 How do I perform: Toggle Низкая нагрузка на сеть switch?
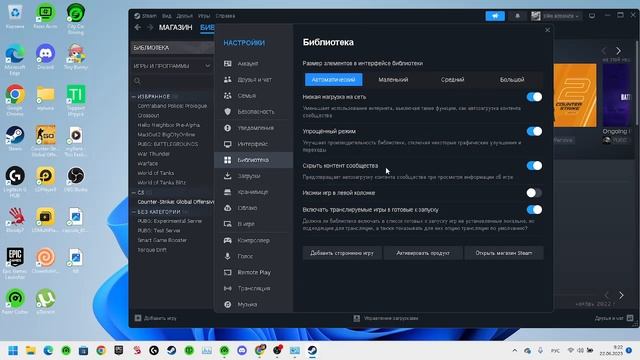pos(534,97)
